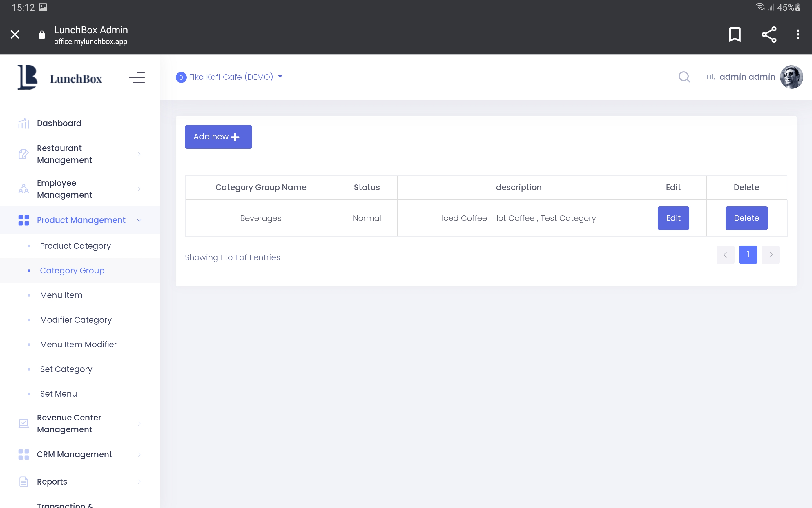Image resolution: width=812 pixels, height=508 pixels.
Task: Open the browser three-dot overflow menu
Action: [x=797, y=34]
